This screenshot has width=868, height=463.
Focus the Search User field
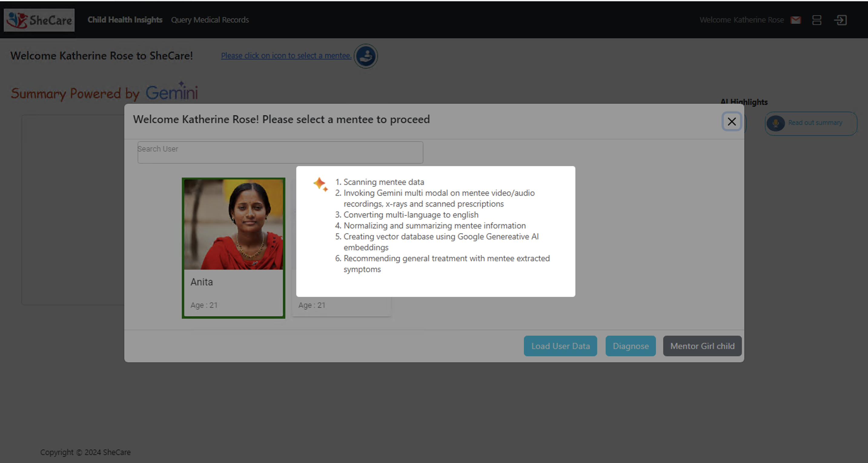(x=280, y=152)
